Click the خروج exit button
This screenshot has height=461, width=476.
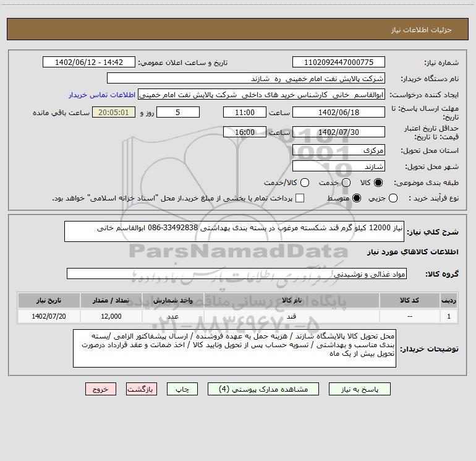tap(101, 389)
